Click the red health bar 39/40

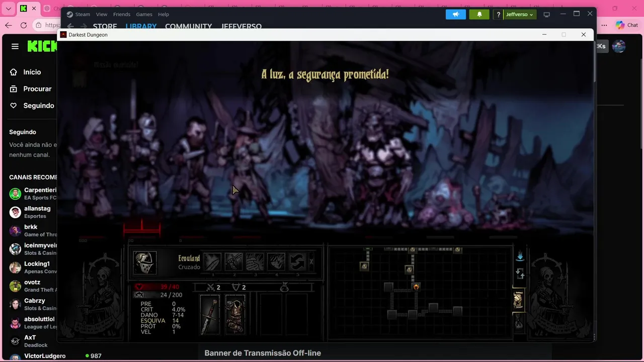[156, 287]
